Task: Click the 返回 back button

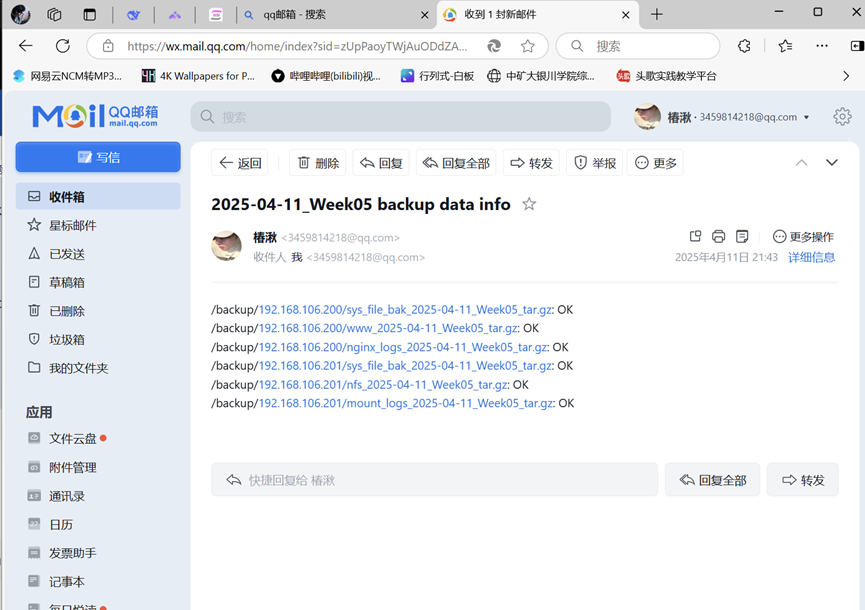Action: point(239,163)
